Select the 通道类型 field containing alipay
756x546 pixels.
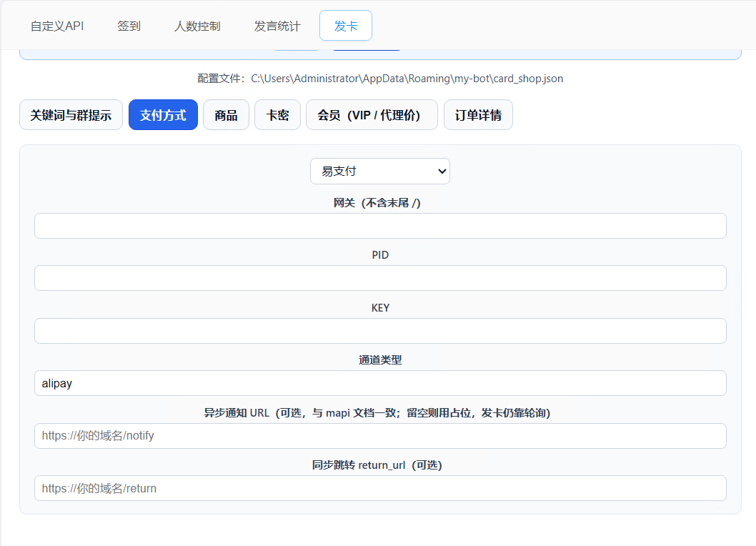point(380,383)
